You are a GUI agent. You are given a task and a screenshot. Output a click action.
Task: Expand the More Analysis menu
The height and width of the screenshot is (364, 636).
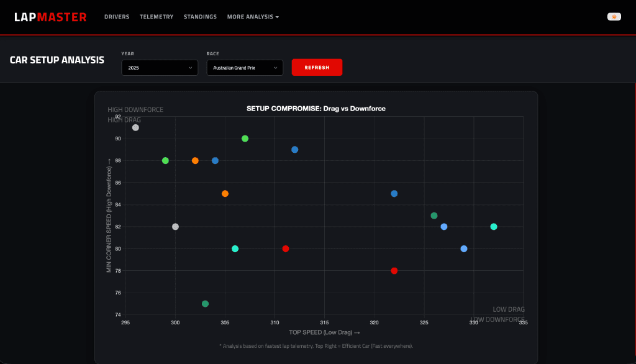(x=253, y=17)
